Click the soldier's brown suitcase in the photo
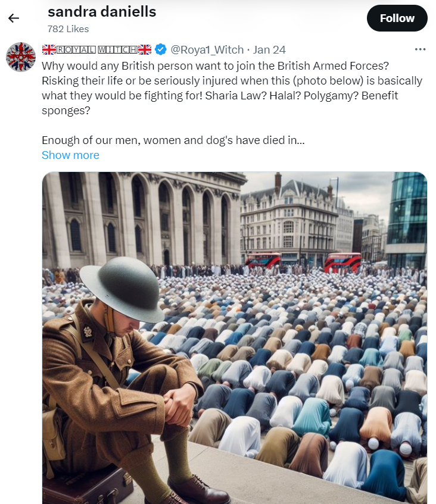Viewport: 436px width, 504px height. pyautogui.click(x=88, y=486)
